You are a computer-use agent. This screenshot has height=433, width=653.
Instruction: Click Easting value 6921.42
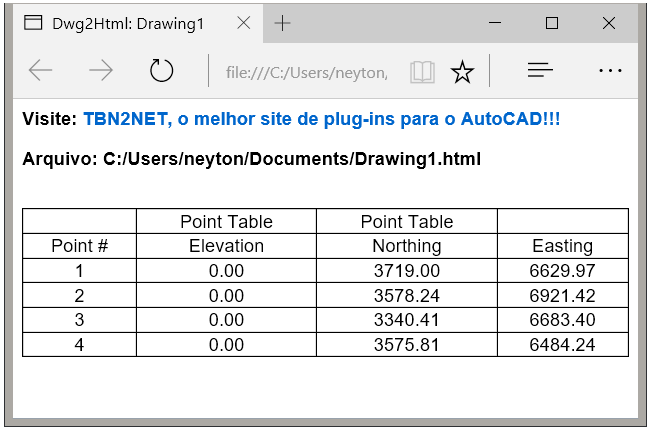(562, 296)
